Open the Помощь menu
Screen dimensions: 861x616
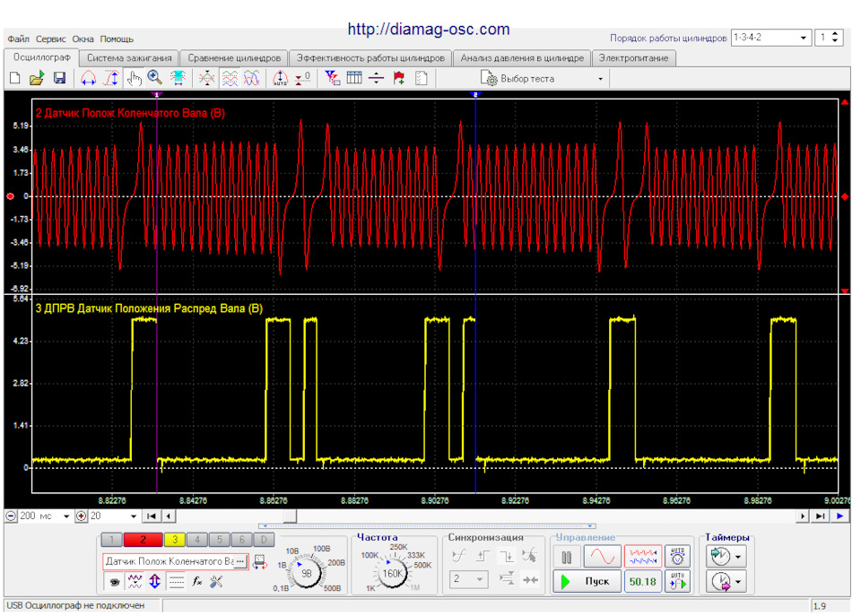coord(117,39)
